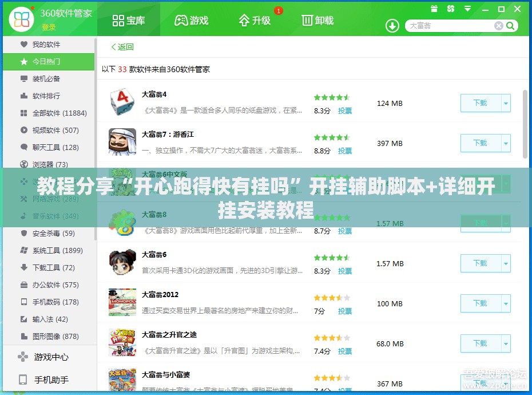Open 办公软件 (575) category
This screenshot has height=395, width=532.
point(49,285)
